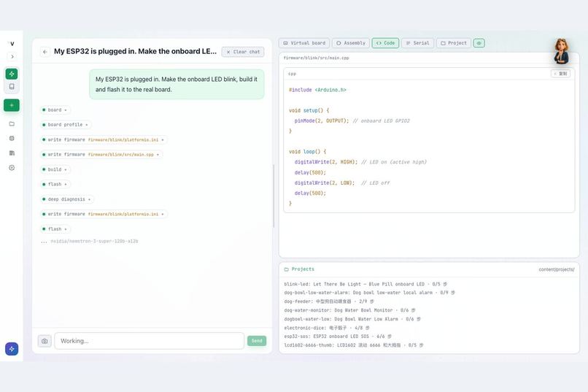588x392 pixels.
Task: Click the 'dog-feeder' project row
Action: (329, 301)
